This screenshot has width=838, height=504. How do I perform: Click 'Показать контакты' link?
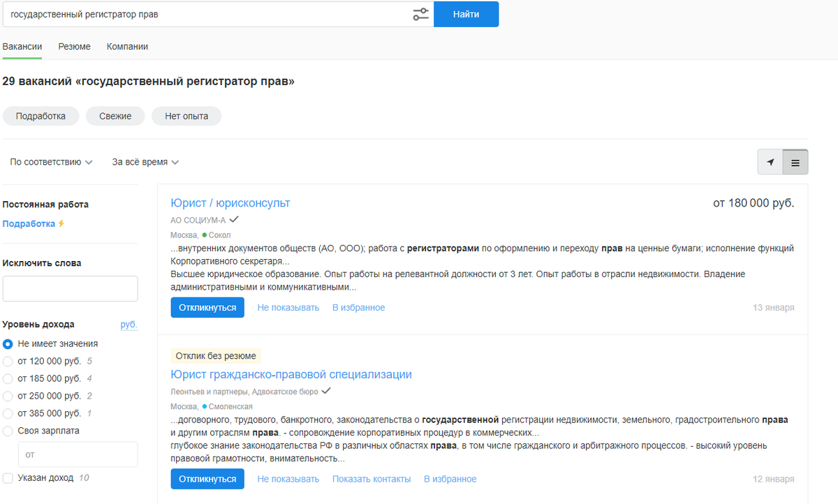[x=371, y=479]
